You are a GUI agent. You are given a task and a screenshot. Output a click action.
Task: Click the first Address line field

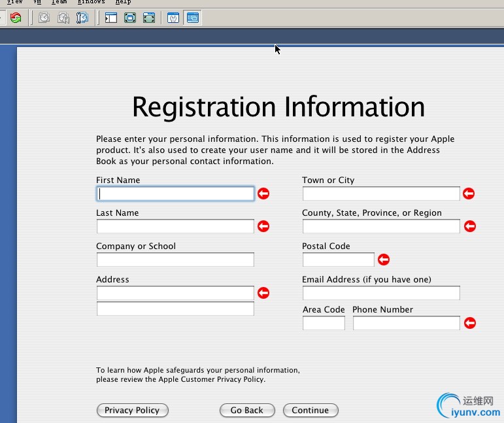click(175, 293)
